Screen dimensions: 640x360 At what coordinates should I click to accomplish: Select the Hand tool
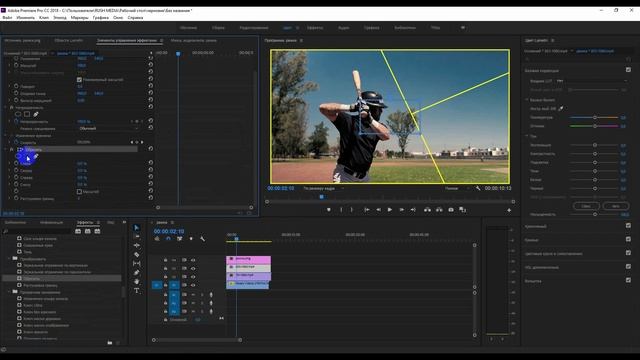136,282
